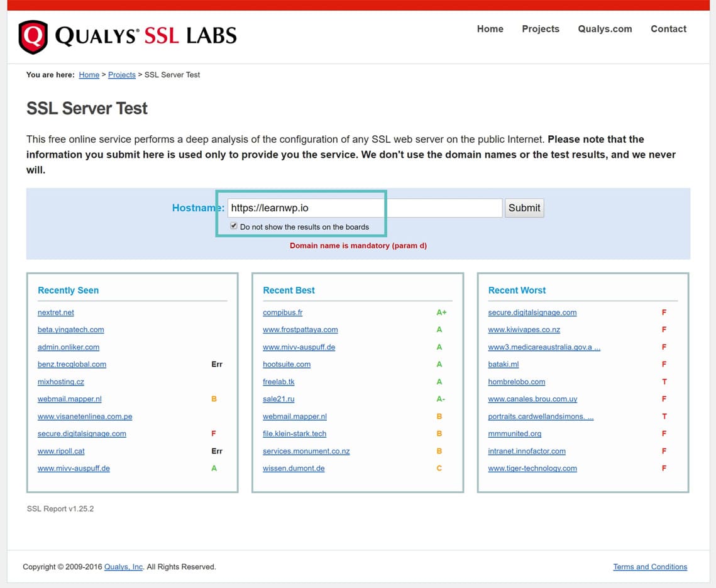716x588 pixels.
Task: Open the Home menu item in top navigation
Action: tap(490, 28)
